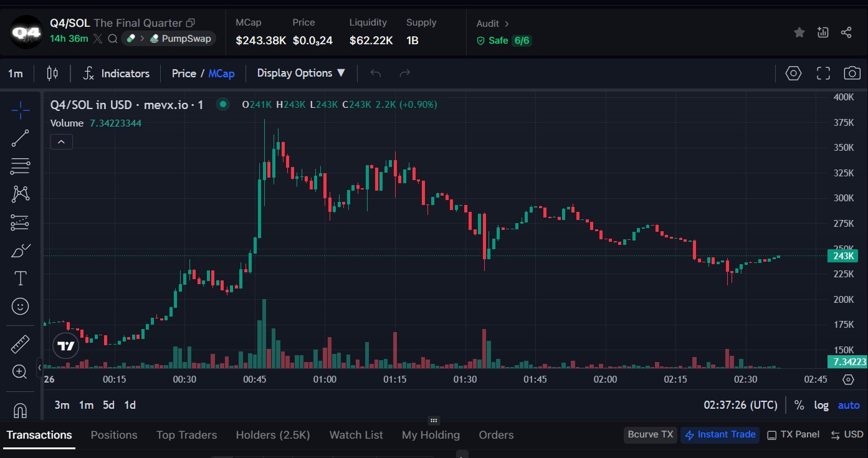Click the Instant Trade button
The height and width of the screenshot is (458, 868).
(x=720, y=435)
